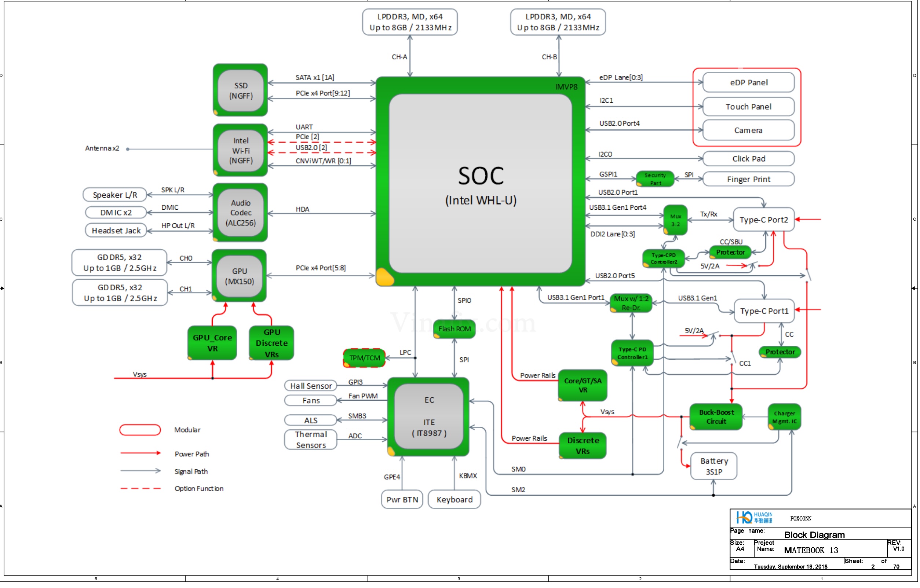Click the HUAQIN logo in title block
This screenshot has width=920, height=588.
click(x=755, y=518)
